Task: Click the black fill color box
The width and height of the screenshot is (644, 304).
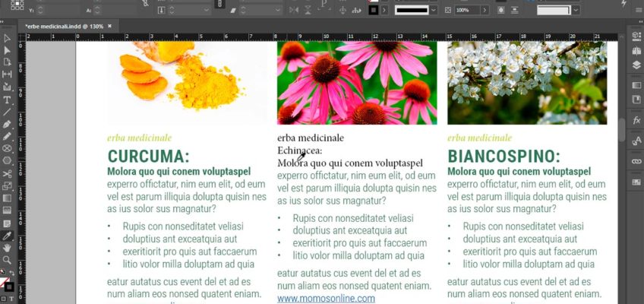Action: (373, 11)
